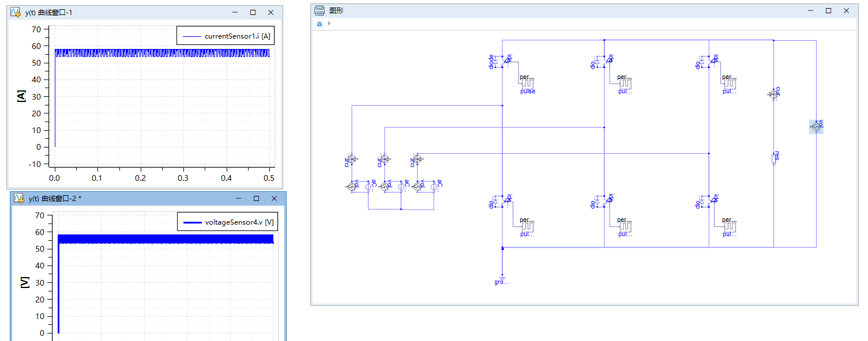Image resolution: width=868 pixels, height=341 pixels.
Task: Click the blue voltageSensor4.v legend line sample
Action: pos(191,222)
